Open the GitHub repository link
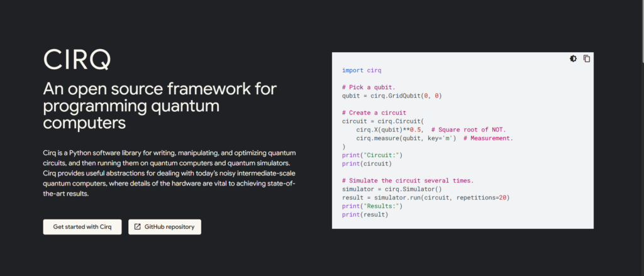Viewport: 644px width, 276px height. tap(165, 227)
